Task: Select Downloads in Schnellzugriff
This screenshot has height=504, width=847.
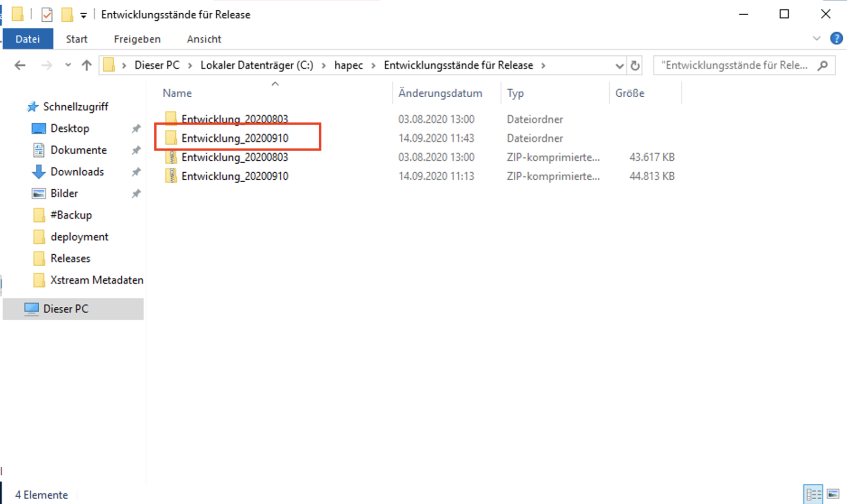Action: click(77, 172)
